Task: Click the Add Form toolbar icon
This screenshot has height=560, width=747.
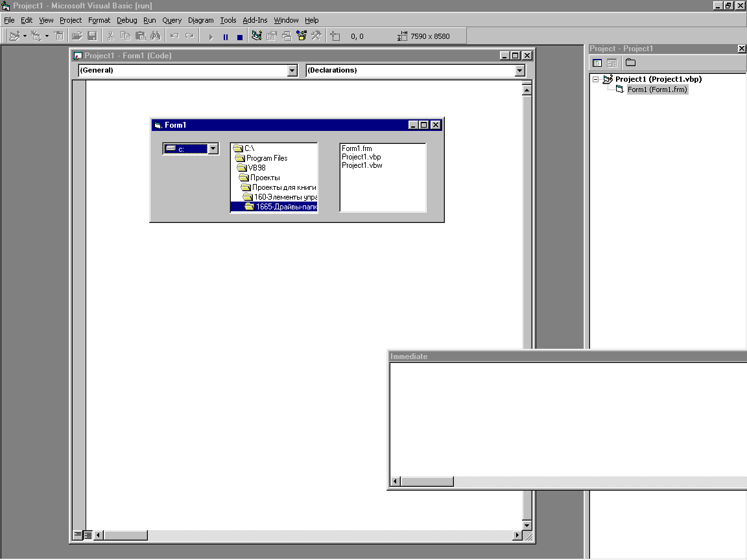Action: pos(36,36)
